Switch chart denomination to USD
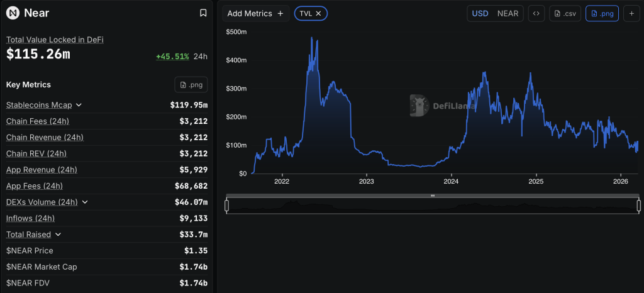The image size is (644, 293). click(480, 13)
